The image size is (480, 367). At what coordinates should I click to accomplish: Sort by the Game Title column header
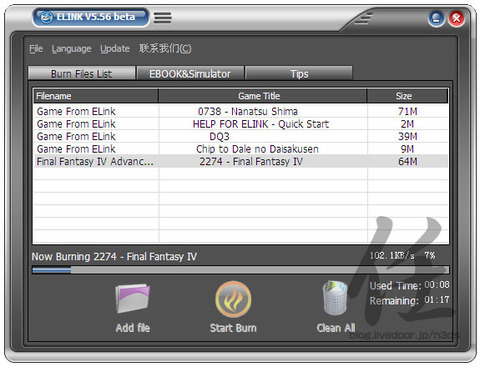click(263, 96)
